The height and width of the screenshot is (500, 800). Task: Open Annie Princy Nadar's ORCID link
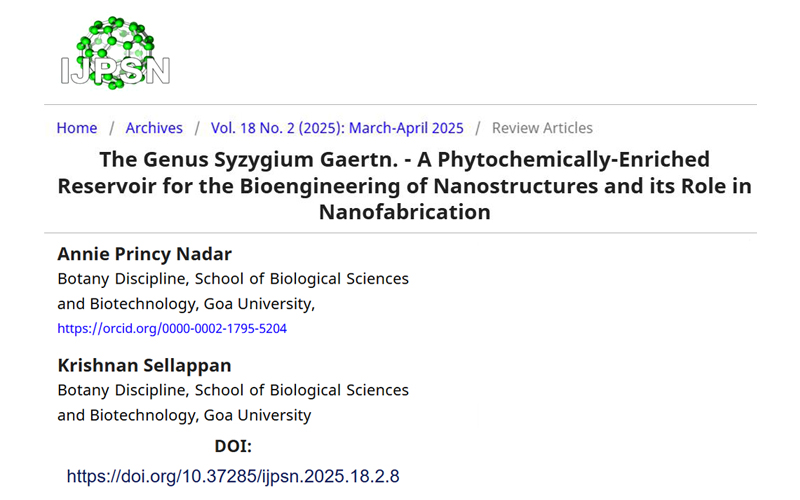[x=172, y=328]
